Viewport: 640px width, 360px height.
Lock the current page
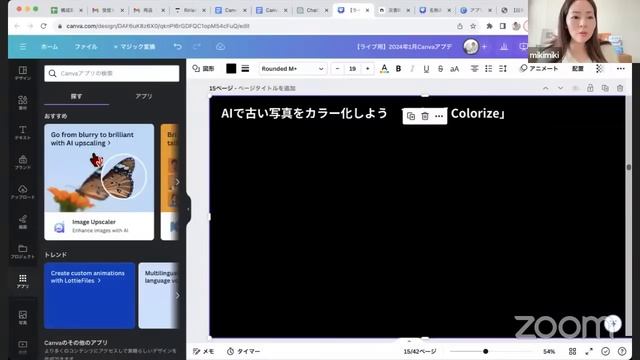[590, 88]
